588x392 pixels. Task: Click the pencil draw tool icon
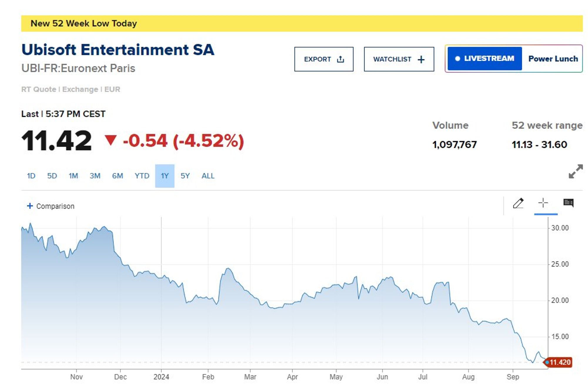[518, 203]
